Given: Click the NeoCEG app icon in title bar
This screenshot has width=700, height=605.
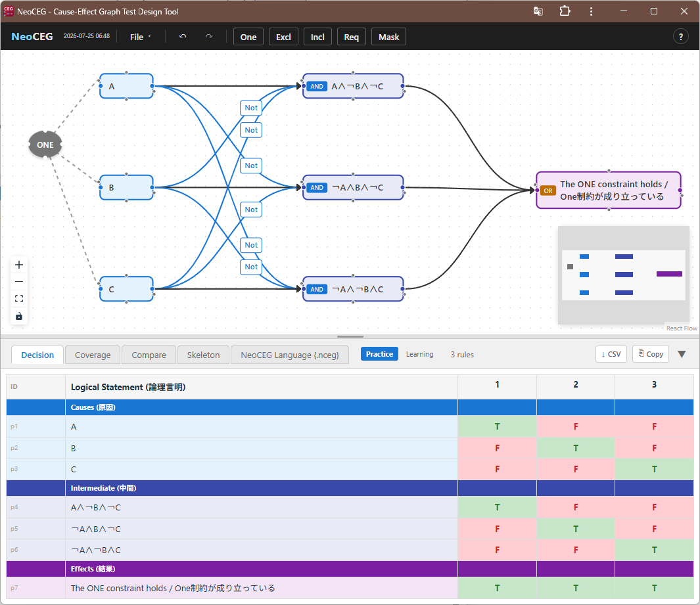Looking at the screenshot, I should 9,11.
